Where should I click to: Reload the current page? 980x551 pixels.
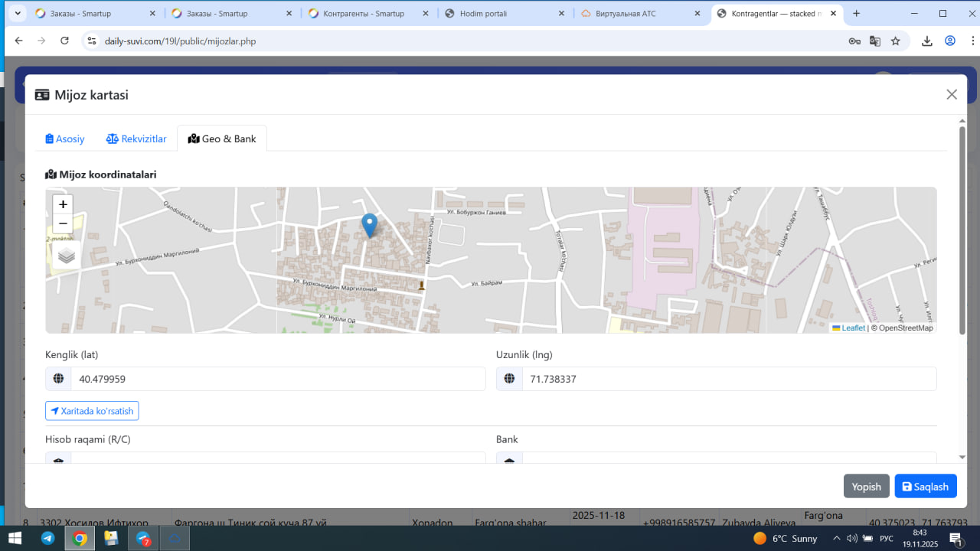click(x=64, y=41)
